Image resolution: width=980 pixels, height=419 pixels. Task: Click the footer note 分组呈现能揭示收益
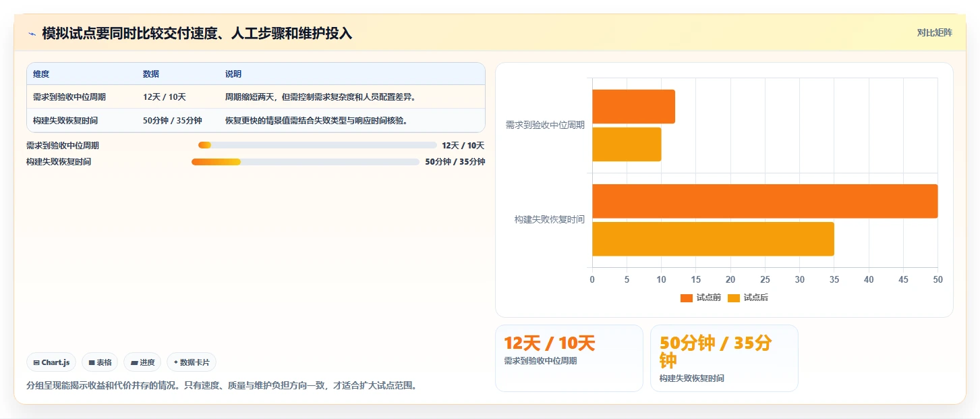222,386
